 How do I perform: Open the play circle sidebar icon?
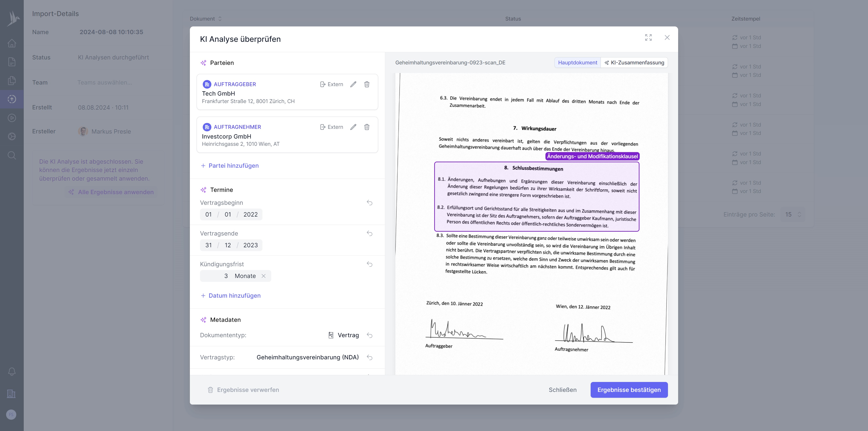(12, 118)
